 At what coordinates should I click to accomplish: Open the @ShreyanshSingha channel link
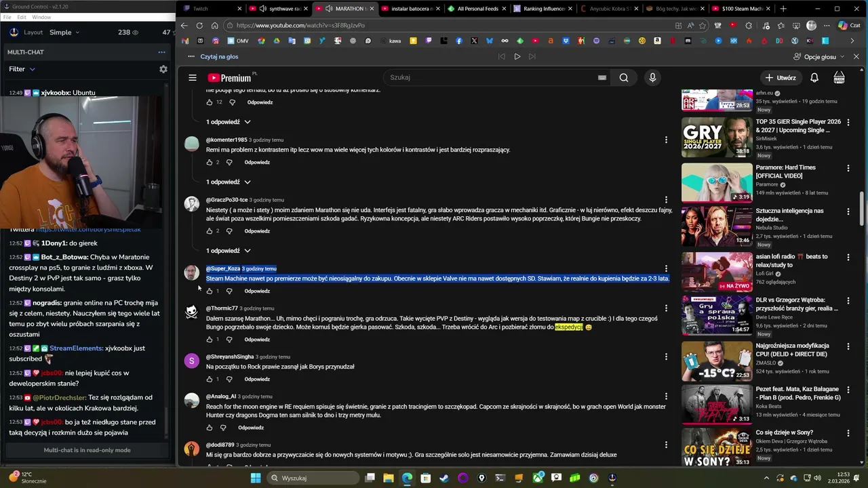coord(230,357)
